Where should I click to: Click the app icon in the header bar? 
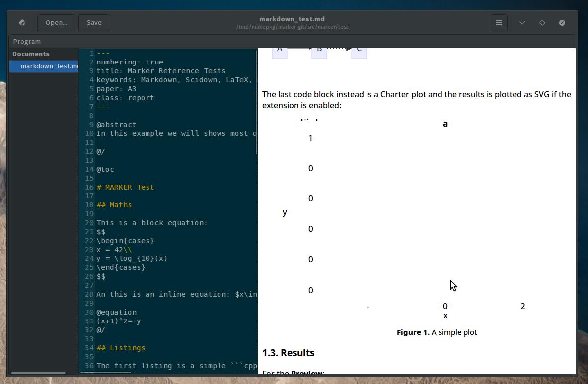pyautogui.click(x=22, y=23)
